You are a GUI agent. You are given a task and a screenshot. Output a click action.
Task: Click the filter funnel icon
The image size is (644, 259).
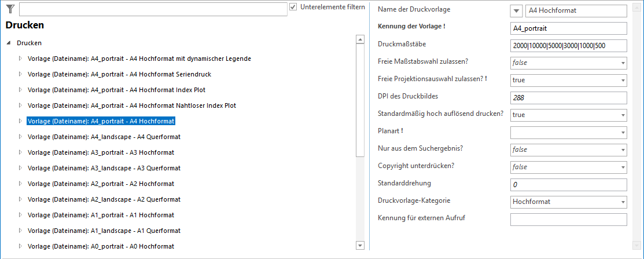[x=10, y=8]
